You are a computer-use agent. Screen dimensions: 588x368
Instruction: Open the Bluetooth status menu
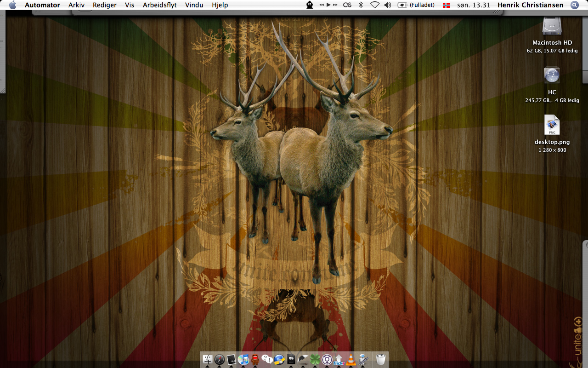pyautogui.click(x=361, y=5)
